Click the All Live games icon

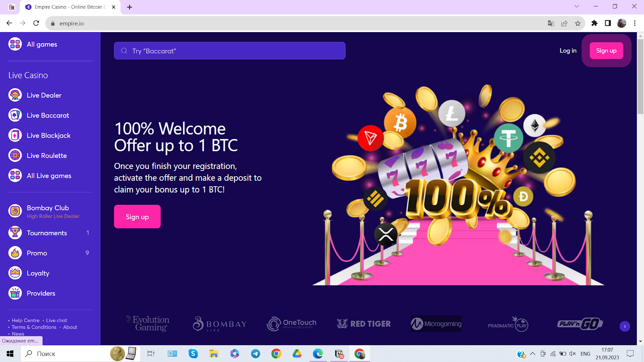[x=15, y=175]
